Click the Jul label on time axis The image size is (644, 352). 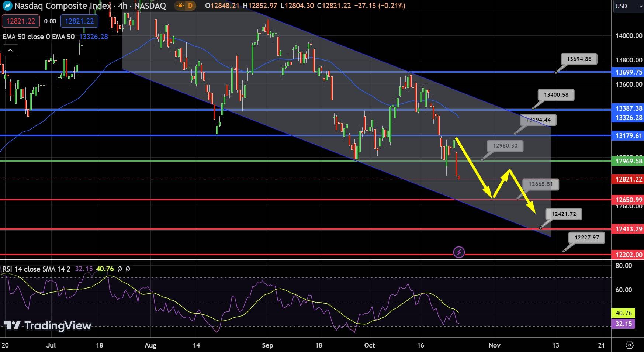point(51,345)
